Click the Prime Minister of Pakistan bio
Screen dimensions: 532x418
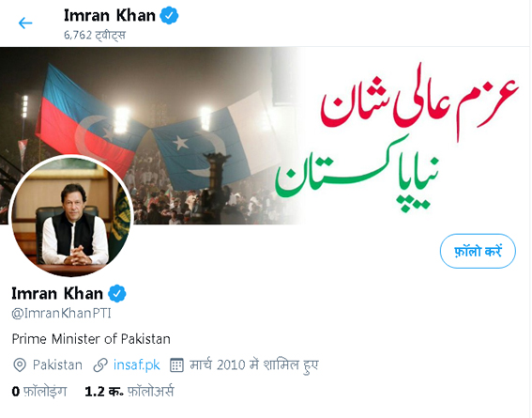(x=91, y=339)
